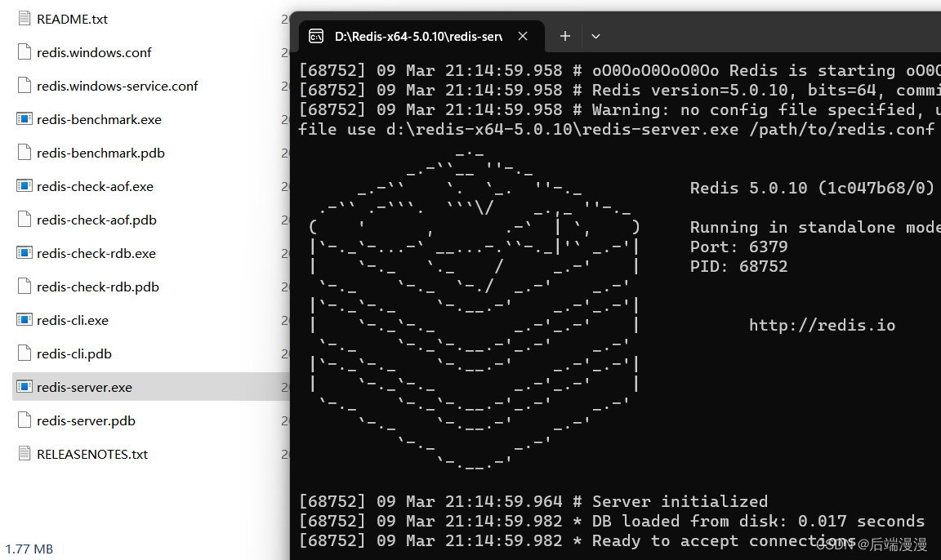Select the redis-check-aof.exe application icon
941x560 pixels.
24,186
